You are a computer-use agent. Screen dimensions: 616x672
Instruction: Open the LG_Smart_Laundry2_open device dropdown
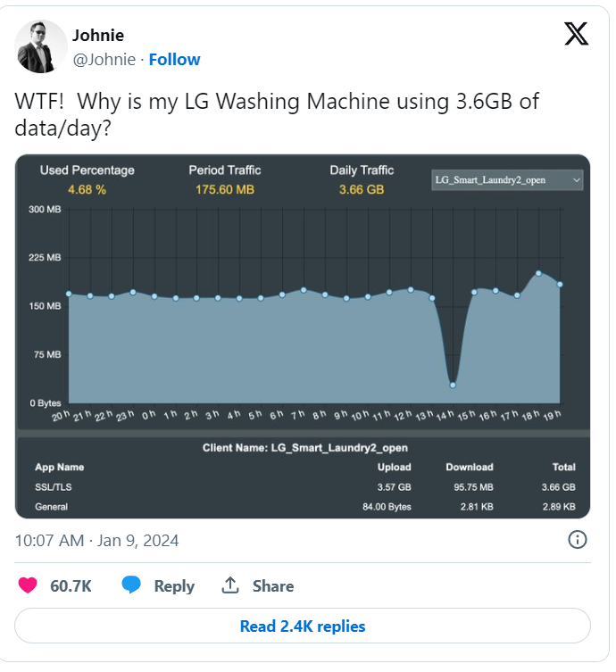pos(507,180)
